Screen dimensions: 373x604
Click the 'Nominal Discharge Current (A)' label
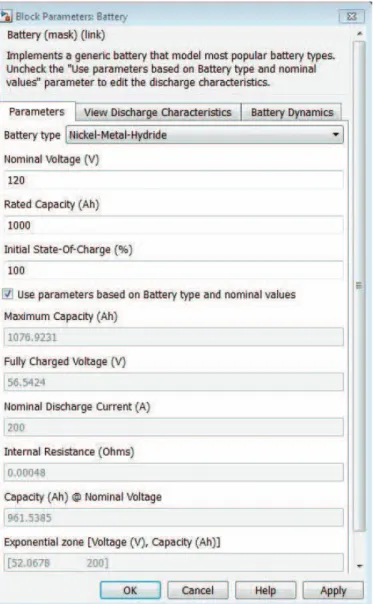click(x=77, y=406)
